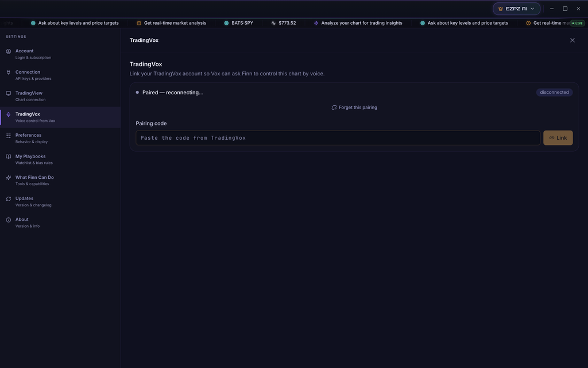Click the 'Pairing code' label
Image resolution: width=588 pixels, height=368 pixels.
click(x=151, y=124)
